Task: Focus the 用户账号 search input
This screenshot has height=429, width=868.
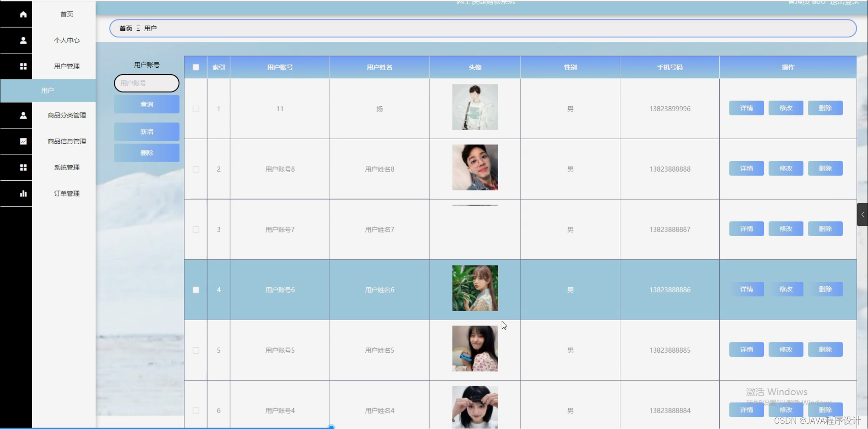Action: [146, 84]
